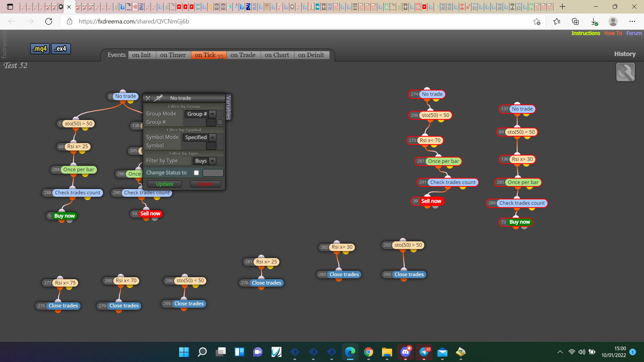This screenshot has width=644, height=362.
Task: Add this page to favorites star icon
Action: 537,21
